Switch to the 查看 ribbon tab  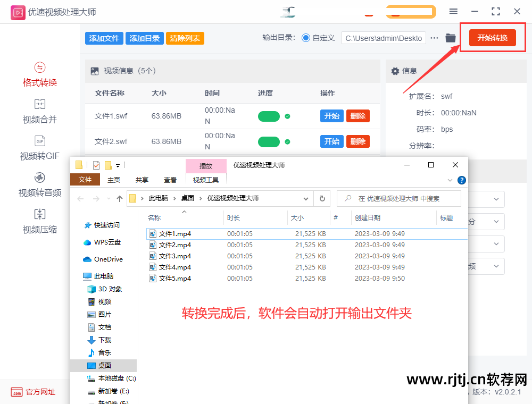point(170,180)
